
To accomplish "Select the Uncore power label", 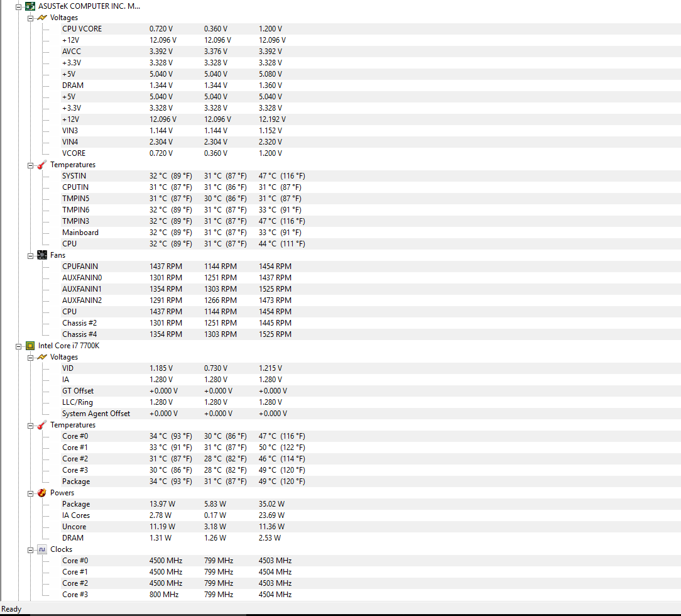I will click(x=74, y=527).
